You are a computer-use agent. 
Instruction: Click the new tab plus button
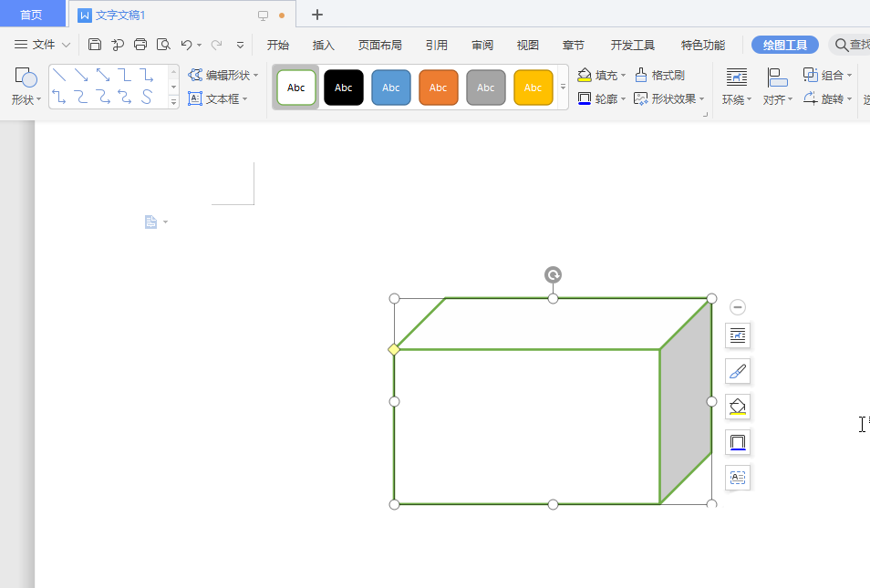click(316, 15)
